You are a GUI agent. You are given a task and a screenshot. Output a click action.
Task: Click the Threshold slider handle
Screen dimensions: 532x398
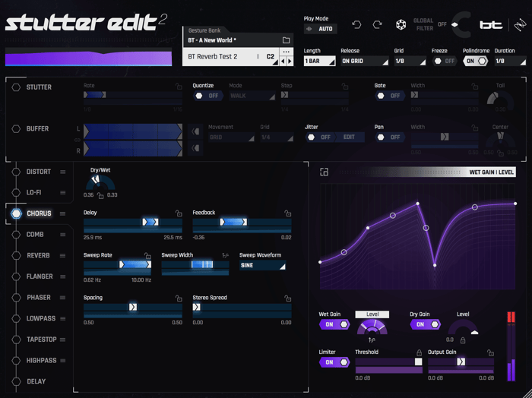click(x=418, y=362)
